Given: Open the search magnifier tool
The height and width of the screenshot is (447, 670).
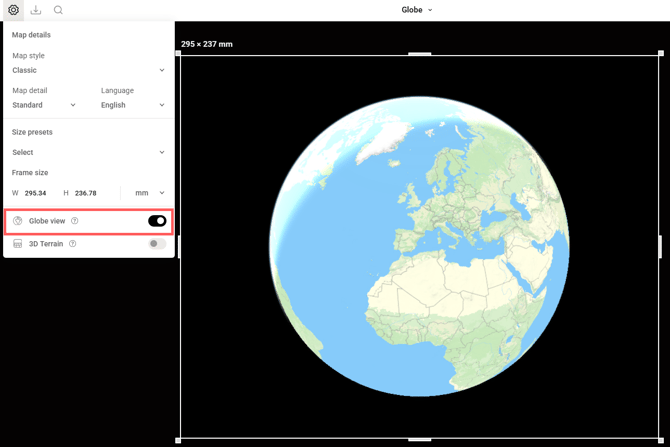Looking at the screenshot, I should [x=58, y=10].
